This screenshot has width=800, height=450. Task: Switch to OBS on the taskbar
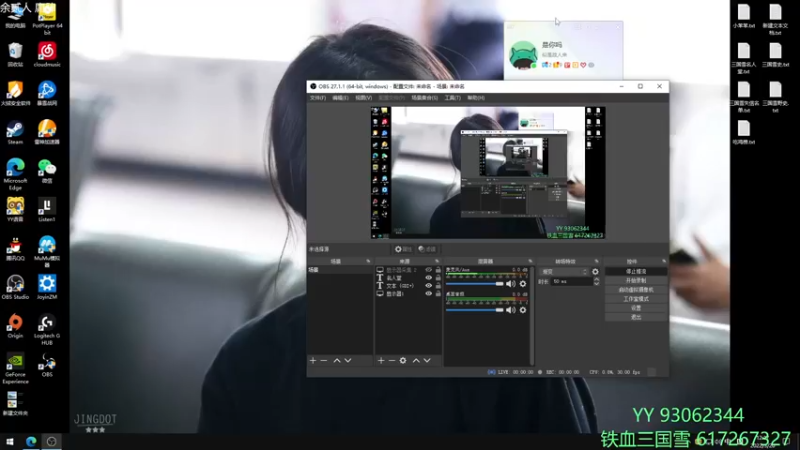(x=52, y=442)
